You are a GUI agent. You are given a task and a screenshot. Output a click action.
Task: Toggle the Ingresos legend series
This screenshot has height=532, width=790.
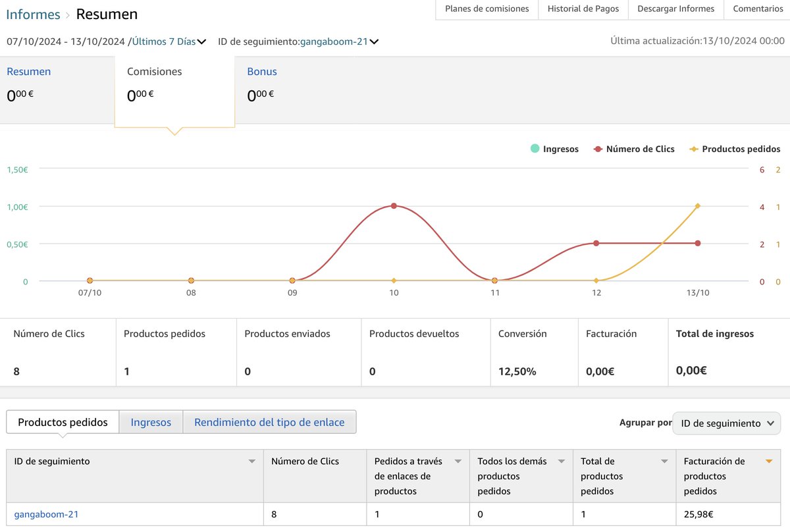pos(554,149)
